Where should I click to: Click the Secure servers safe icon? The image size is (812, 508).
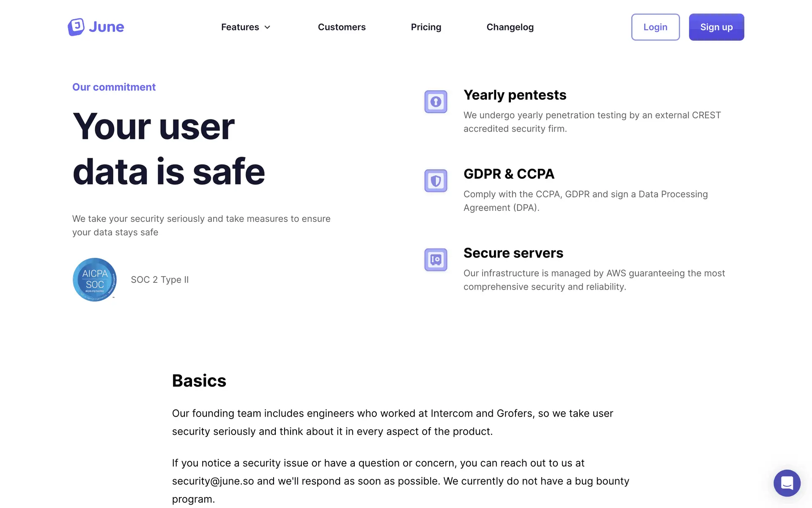[x=436, y=260]
